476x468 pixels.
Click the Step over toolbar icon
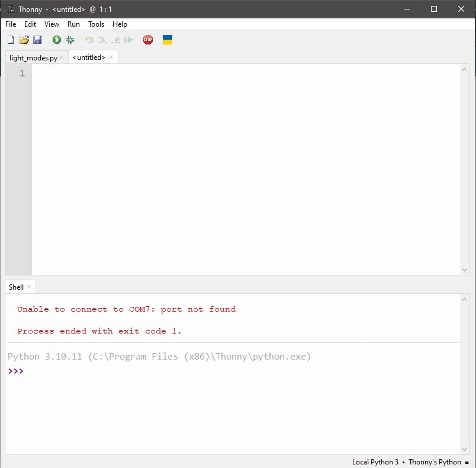[89, 40]
